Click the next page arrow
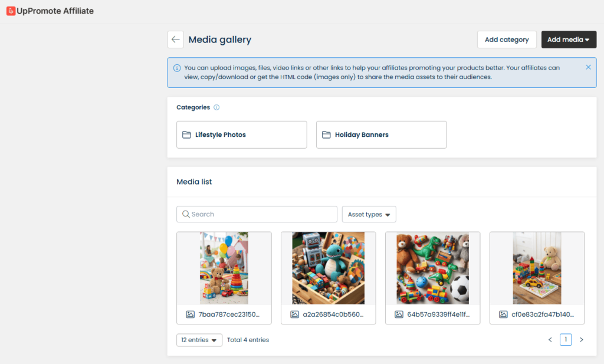The width and height of the screenshot is (604, 364). [x=582, y=339]
